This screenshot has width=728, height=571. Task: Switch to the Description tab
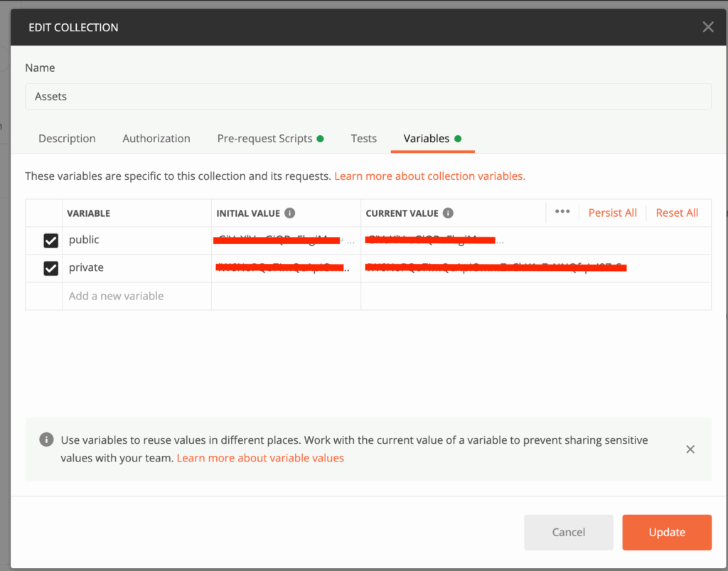coord(67,139)
